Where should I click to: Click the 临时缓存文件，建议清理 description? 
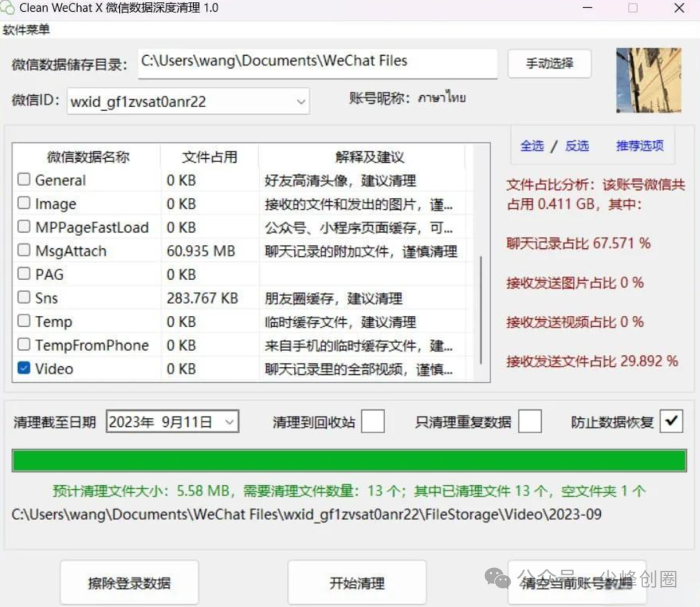coord(340,322)
